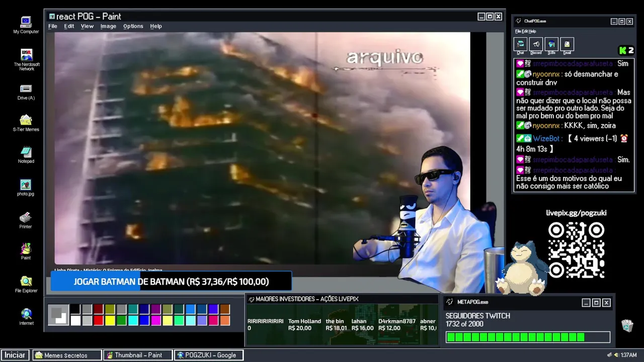Image resolution: width=644 pixels, height=362 pixels.
Task: Pick the bright yellow color swatch
Action: tap(110, 320)
